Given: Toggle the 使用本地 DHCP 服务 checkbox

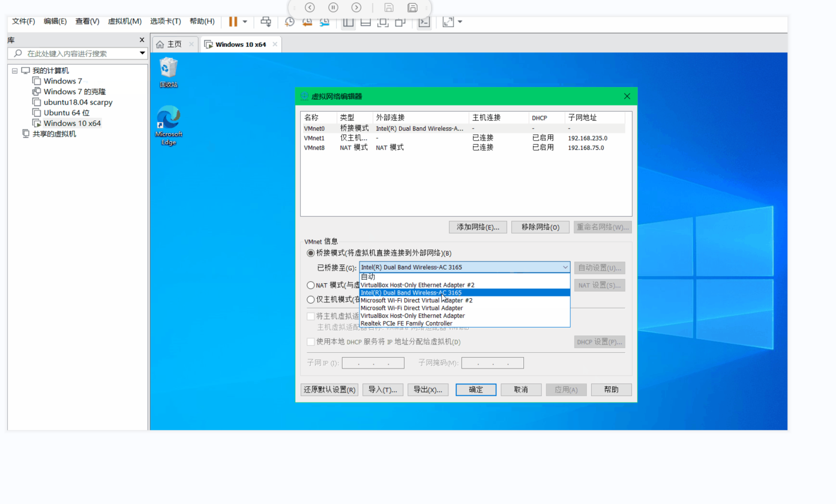Looking at the screenshot, I should click(x=311, y=341).
